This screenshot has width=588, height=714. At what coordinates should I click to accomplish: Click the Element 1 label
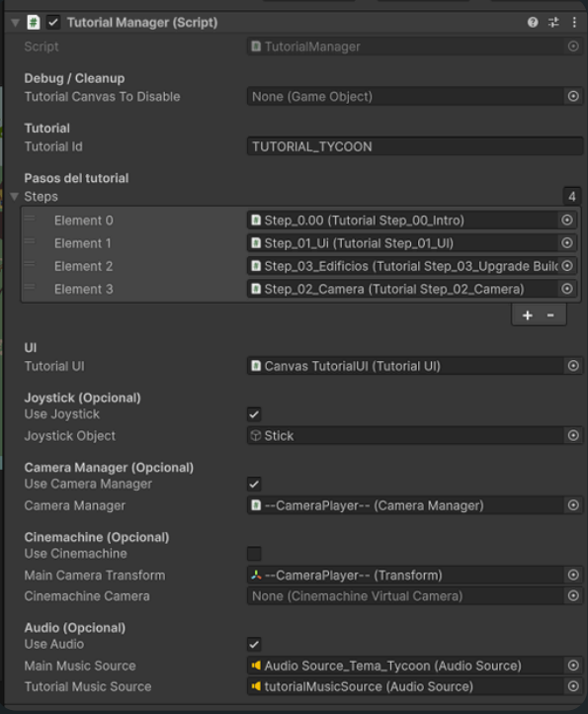click(x=82, y=243)
